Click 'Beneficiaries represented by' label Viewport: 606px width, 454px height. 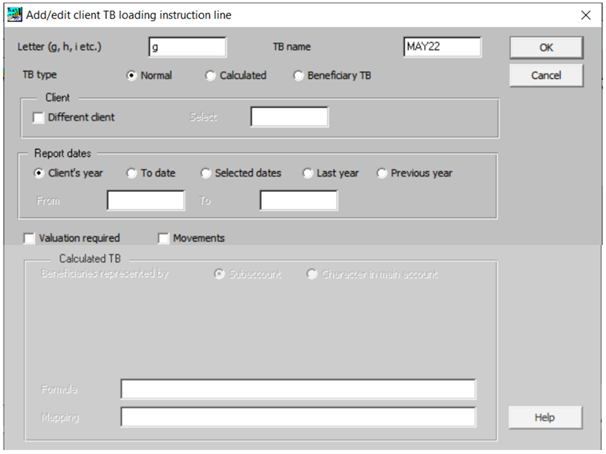(x=105, y=274)
